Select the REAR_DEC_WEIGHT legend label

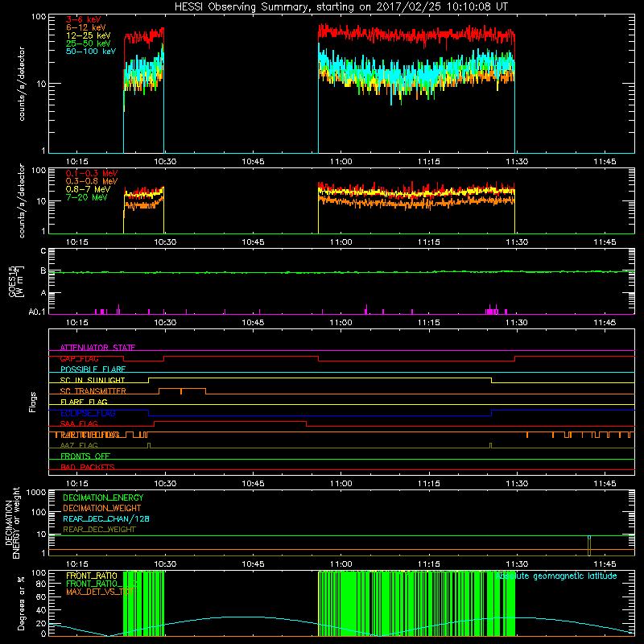pos(99,530)
